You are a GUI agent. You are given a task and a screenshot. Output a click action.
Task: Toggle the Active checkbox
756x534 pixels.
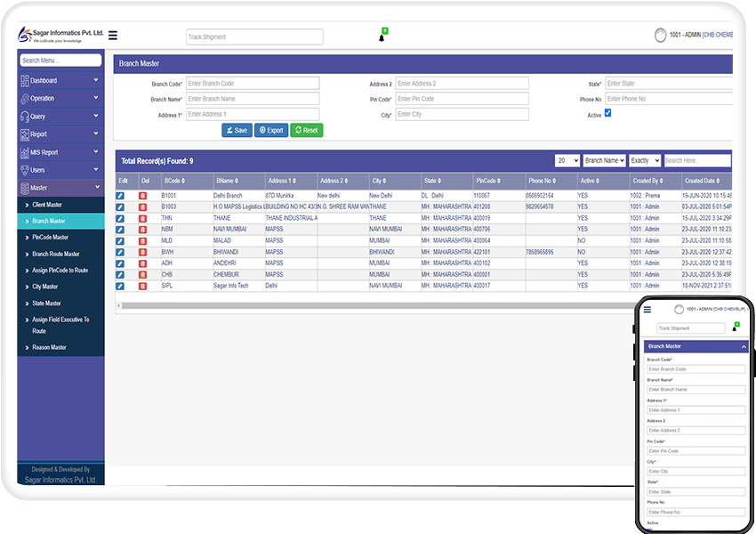tap(608, 113)
